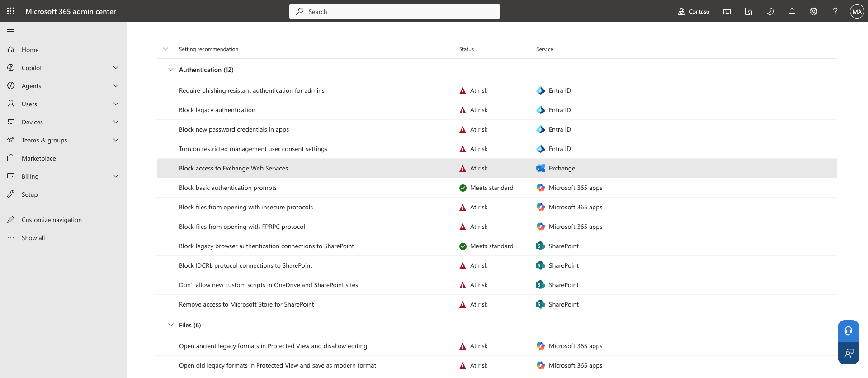Click the Teams & groups sidebar icon
The height and width of the screenshot is (378, 868).
coord(11,140)
